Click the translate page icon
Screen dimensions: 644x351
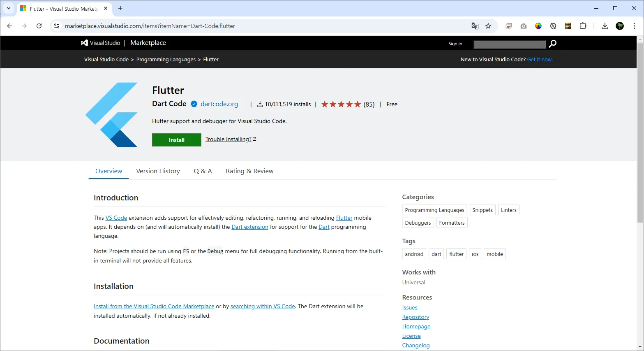coord(475,26)
